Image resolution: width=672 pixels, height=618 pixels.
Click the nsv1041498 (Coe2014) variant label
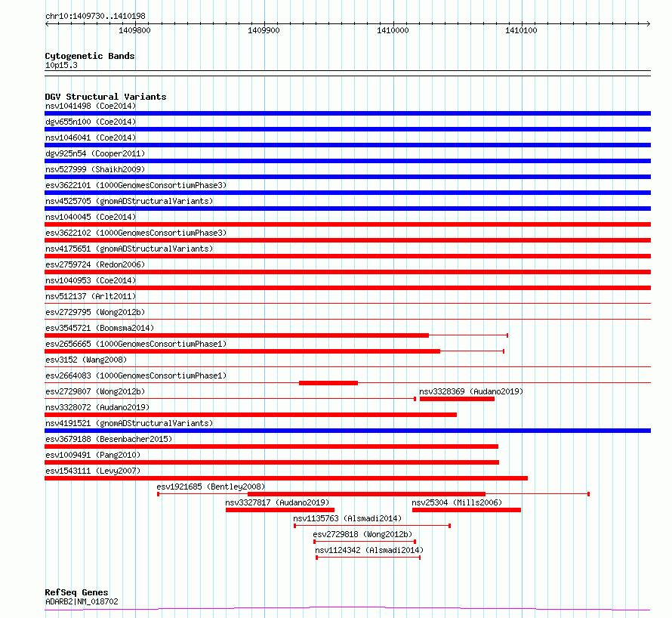91,106
